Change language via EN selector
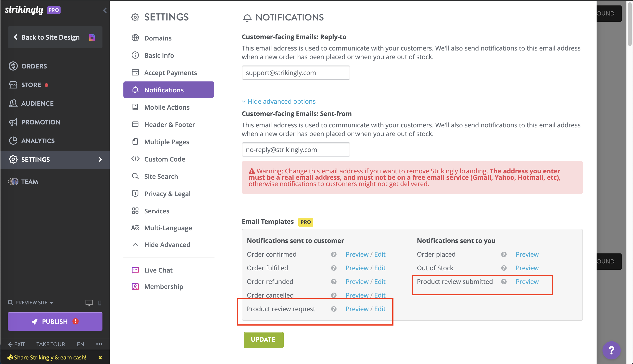Screen dimensions: 633x364 pyautogui.click(x=80, y=344)
